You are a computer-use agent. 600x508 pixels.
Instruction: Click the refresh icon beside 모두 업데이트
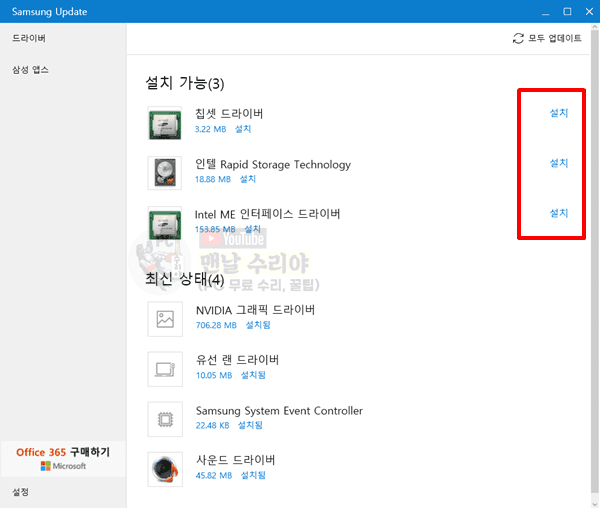pyautogui.click(x=518, y=38)
